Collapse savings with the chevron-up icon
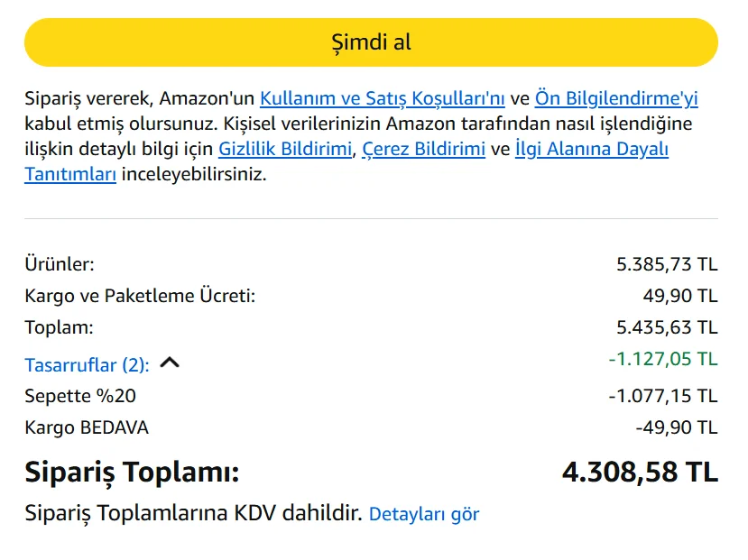The height and width of the screenshot is (560, 748). point(170,363)
